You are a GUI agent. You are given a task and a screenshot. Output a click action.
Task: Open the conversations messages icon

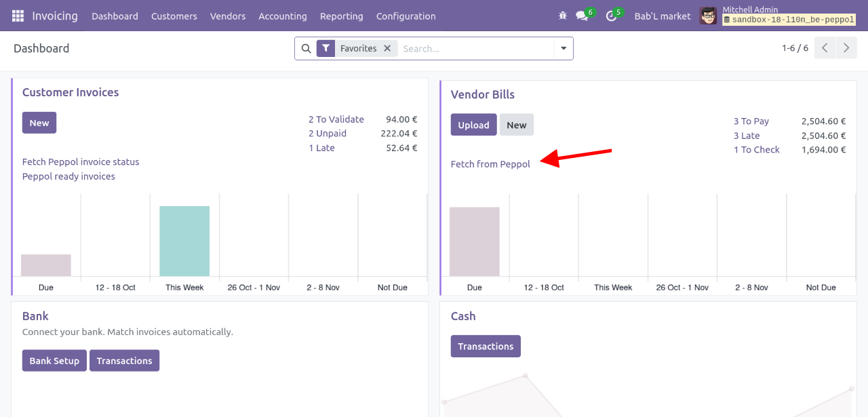pos(582,16)
